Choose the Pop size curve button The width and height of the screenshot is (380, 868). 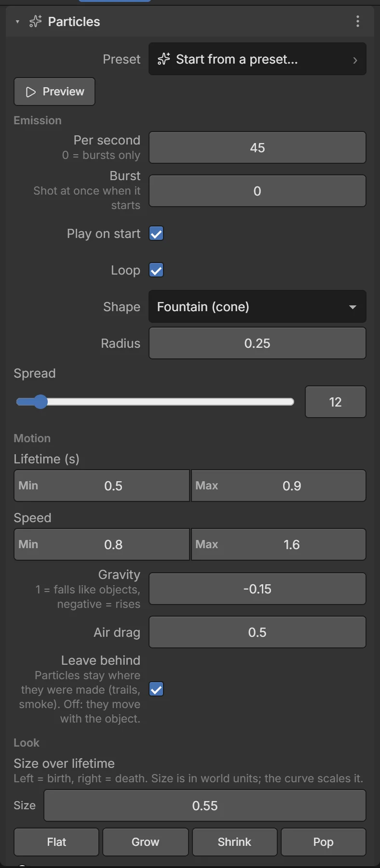[323, 842]
